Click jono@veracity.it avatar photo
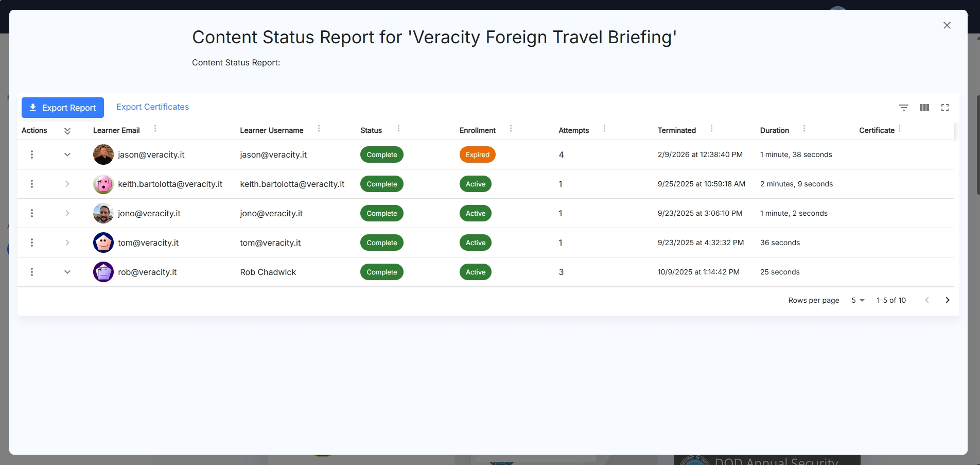 [x=103, y=213]
